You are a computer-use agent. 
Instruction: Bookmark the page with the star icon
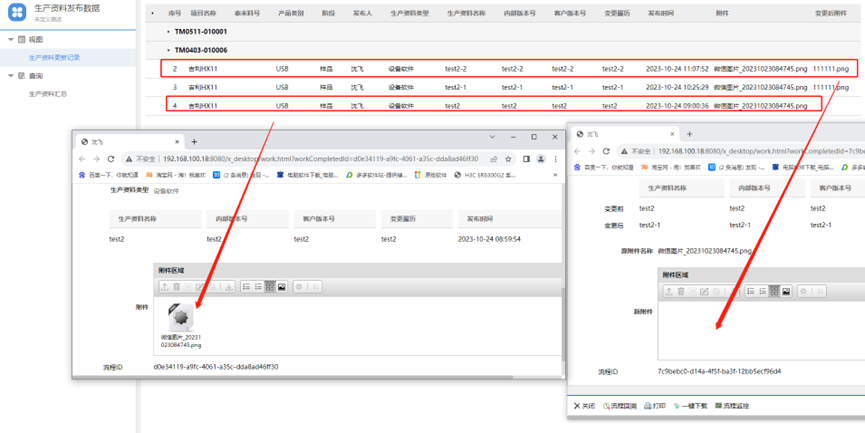pyautogui.click(x=509, y=159)
